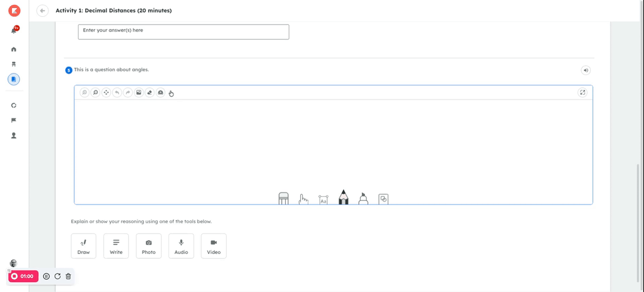Click the 'Enter your answer(s) here' field
The width and height of the screenshot is (644, 292).
184,31
